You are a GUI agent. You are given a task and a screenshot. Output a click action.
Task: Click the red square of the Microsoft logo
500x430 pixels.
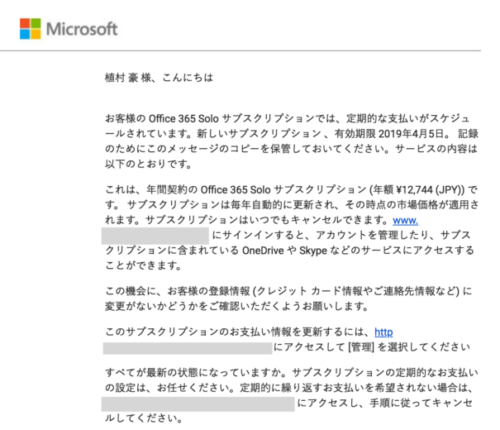tap(25, 23)
